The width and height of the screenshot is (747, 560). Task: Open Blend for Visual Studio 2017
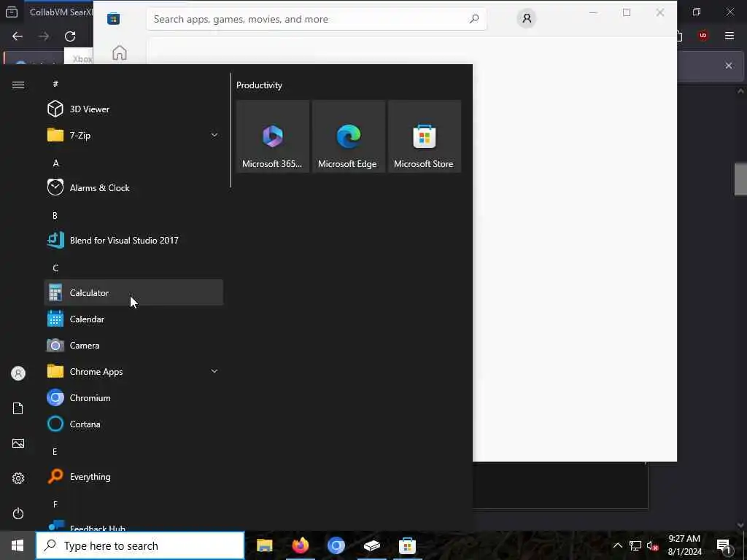133,240
